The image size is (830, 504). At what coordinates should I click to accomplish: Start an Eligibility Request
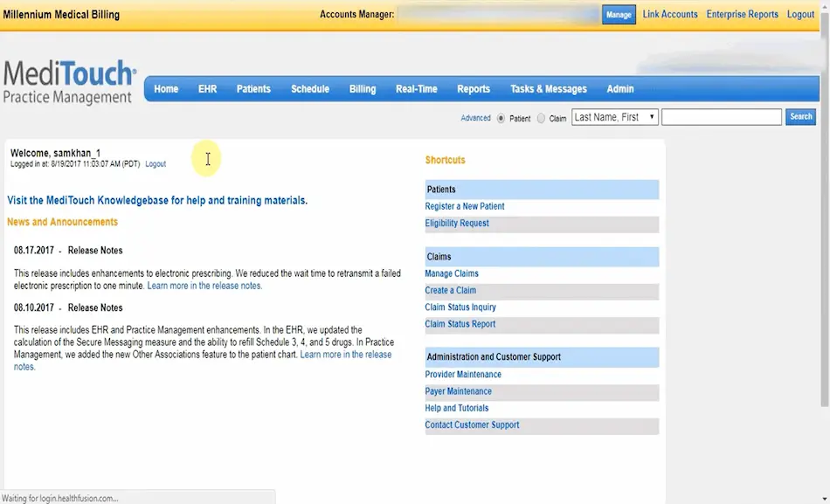tap(457, 223)
